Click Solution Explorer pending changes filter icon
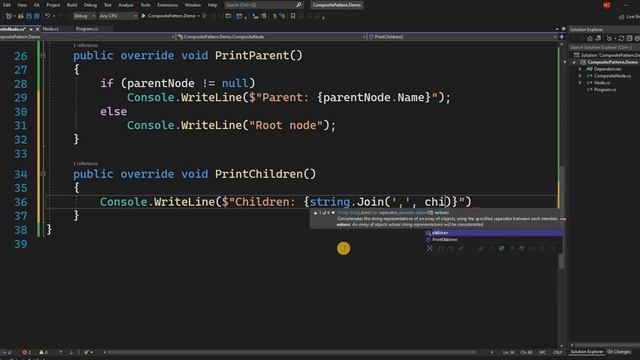This screenshot has height=360, width=640. [609, 38]
